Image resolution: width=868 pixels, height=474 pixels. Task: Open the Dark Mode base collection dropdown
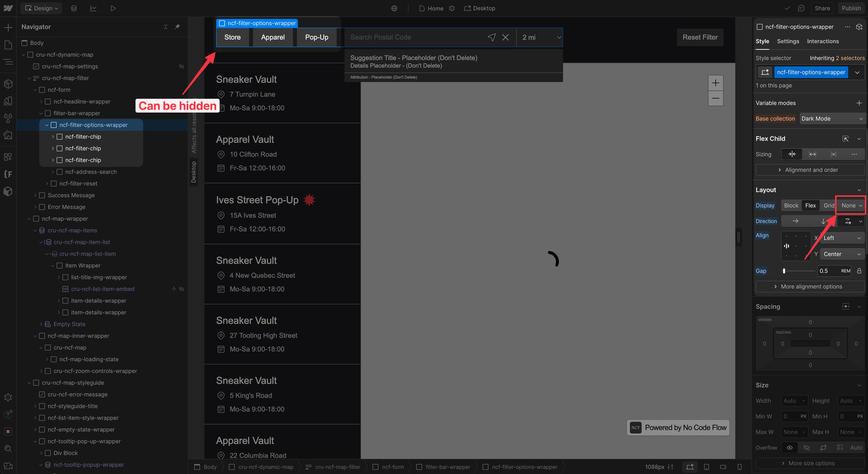(832, 118)
